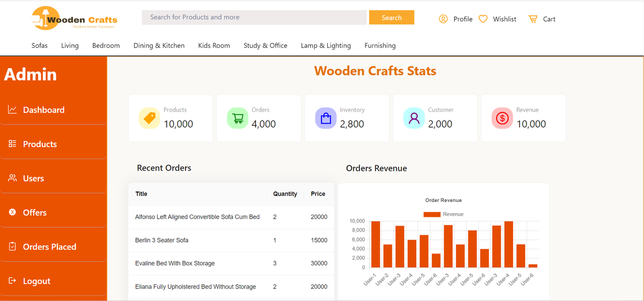
Task: Click the price 15000 cell
Action: [x=319, y=240]
